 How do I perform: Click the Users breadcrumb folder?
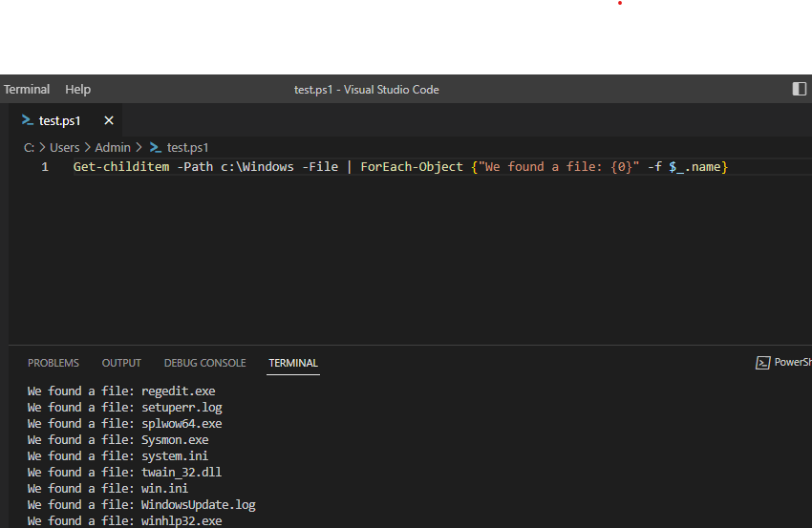(65, 148)
